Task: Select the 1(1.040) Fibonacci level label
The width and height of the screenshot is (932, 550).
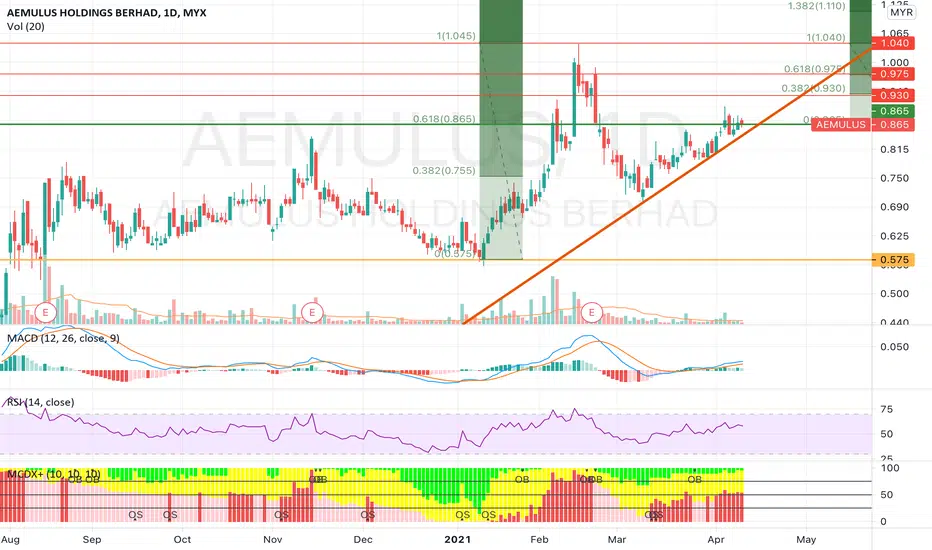Action: click(x=826, y=37)
